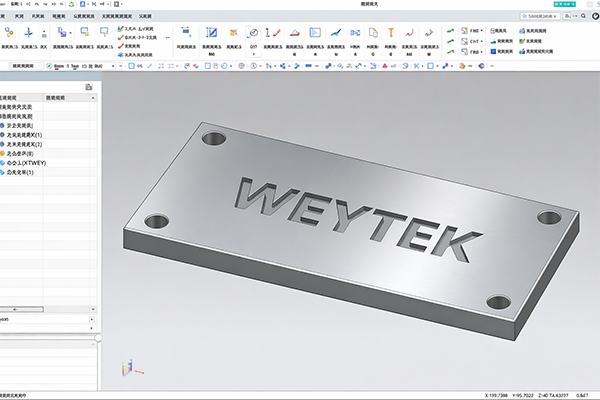Viewport: 600px width, 400px height.
Task: Open the search magnifier in title bar
Action: pos(583,16)
